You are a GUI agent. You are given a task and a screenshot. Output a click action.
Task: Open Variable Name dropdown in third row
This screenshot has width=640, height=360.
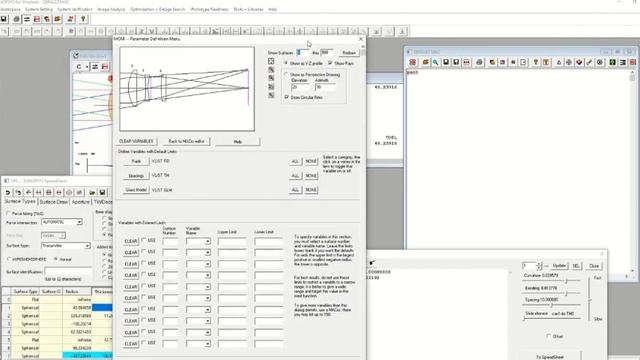pos(207,264)
